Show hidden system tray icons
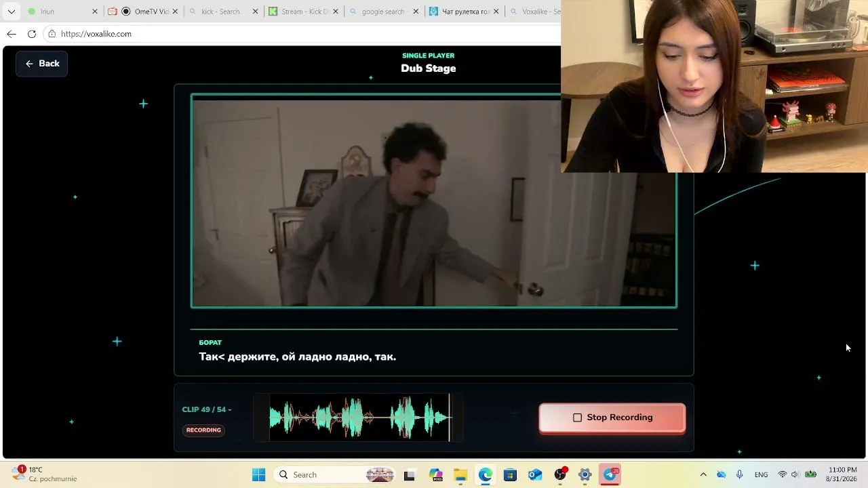The image size is (868, 488). tap(703, 474)
